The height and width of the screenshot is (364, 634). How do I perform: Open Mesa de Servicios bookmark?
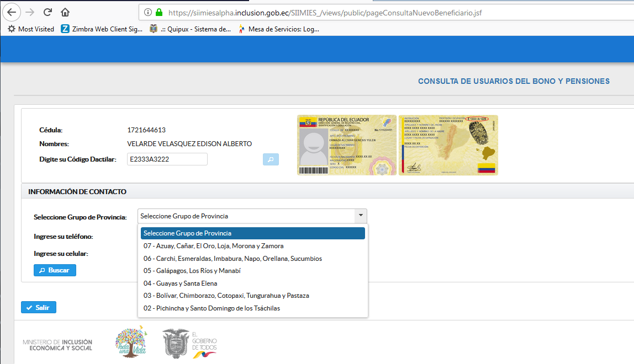279,29
